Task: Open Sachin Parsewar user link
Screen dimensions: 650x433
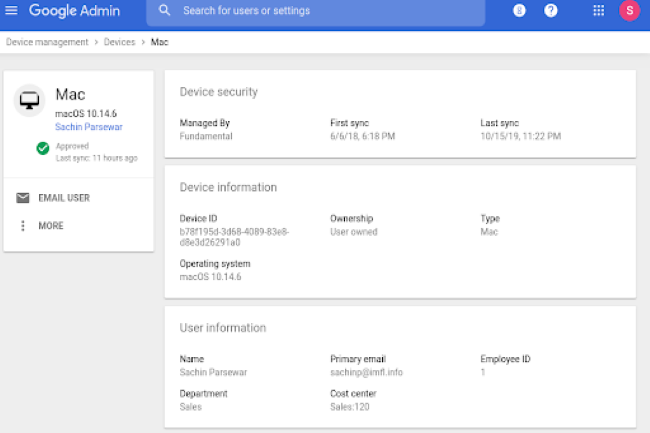Action: tap(89, 127)
